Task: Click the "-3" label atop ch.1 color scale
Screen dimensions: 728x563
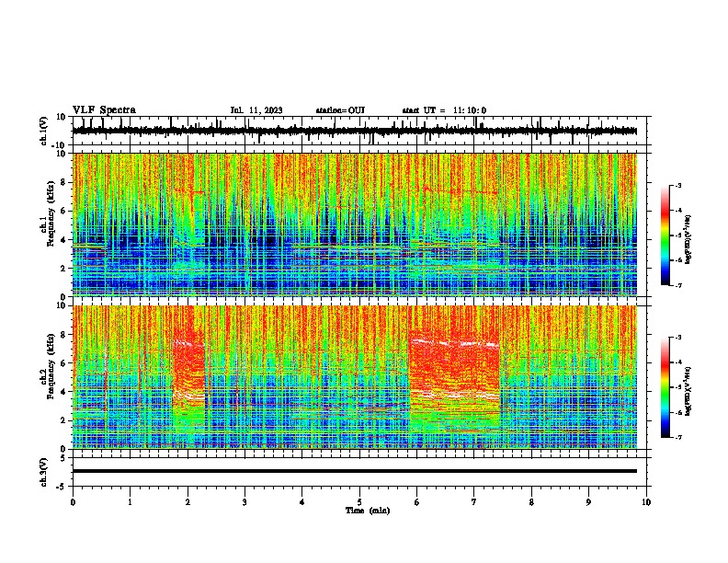Action: coord(678,185)
